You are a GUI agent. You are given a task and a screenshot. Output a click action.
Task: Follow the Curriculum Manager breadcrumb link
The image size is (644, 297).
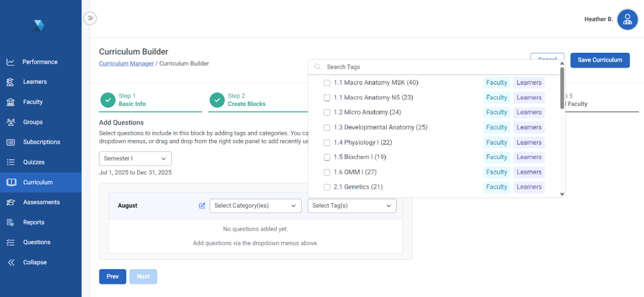click(126, 64)
